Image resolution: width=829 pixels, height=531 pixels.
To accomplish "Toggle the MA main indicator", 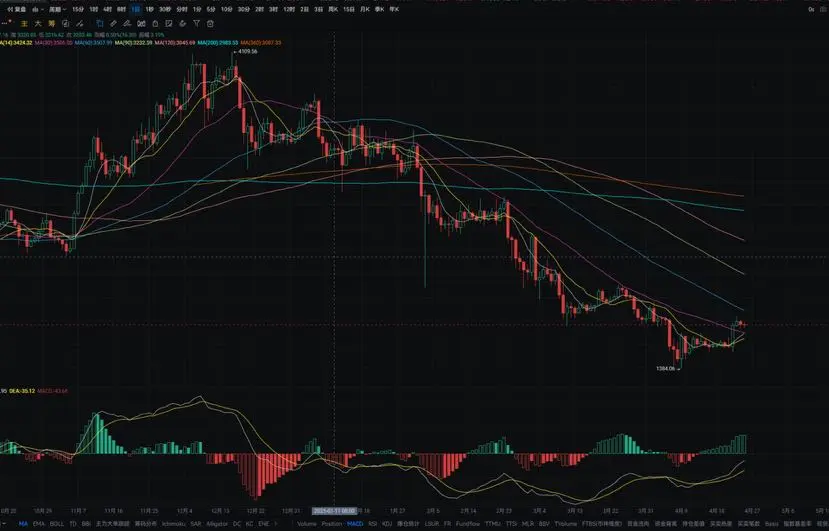I will point(23,524).
